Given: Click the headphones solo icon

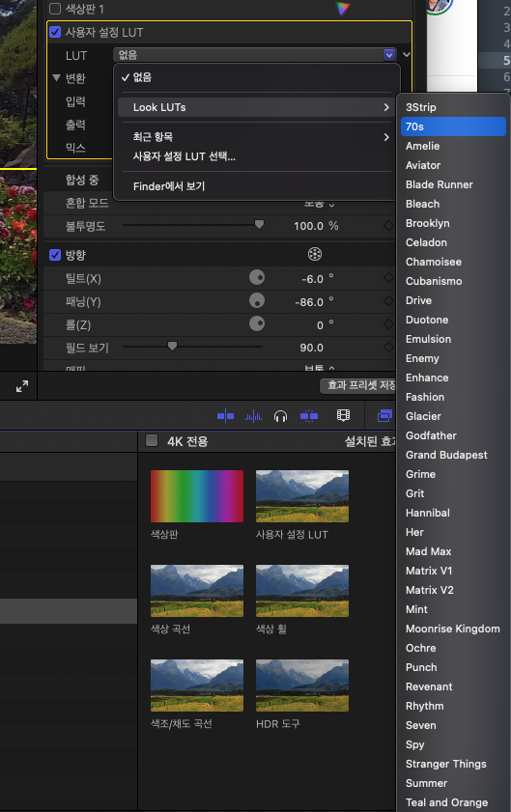Looking at the screenshot, I should click(x=280, y=416).
